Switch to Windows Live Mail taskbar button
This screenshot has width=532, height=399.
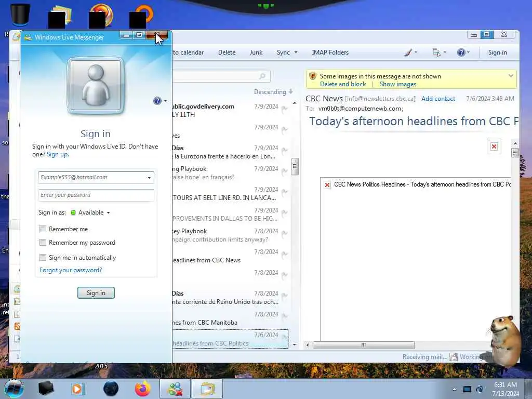point(207,389)
